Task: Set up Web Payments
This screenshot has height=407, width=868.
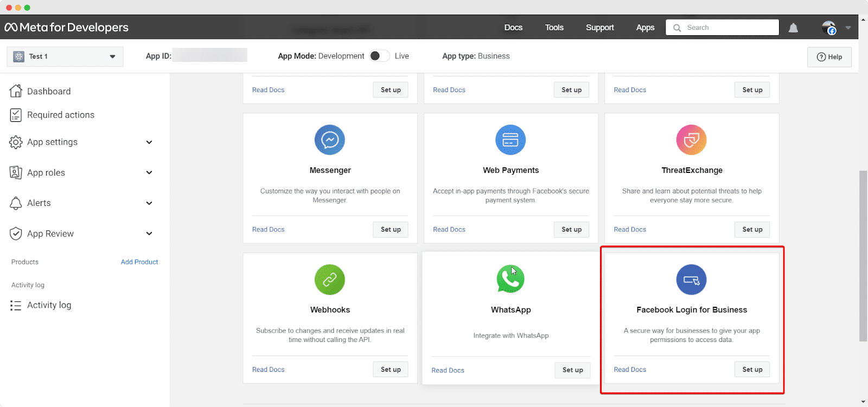Action: 572,230
